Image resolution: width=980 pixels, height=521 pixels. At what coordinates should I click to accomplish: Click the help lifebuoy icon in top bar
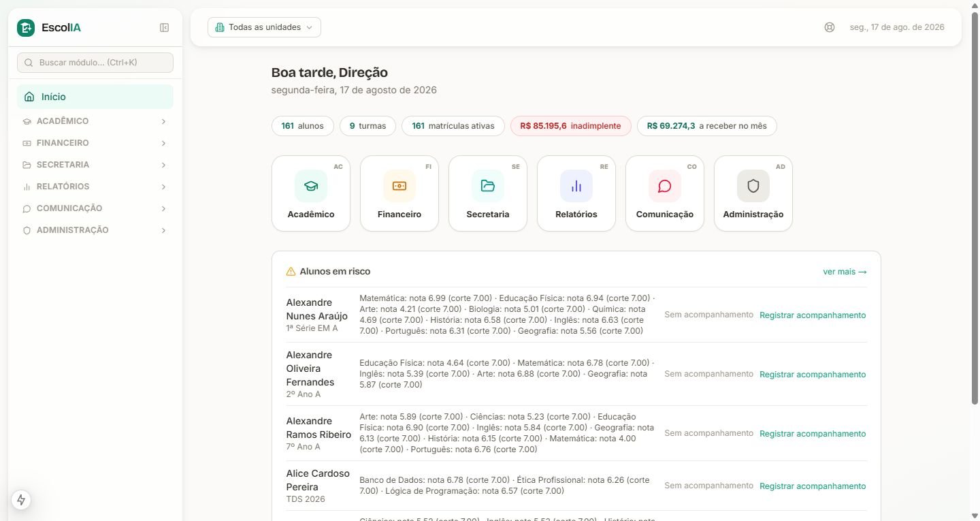pyautogui.click(x=829, y=28)
